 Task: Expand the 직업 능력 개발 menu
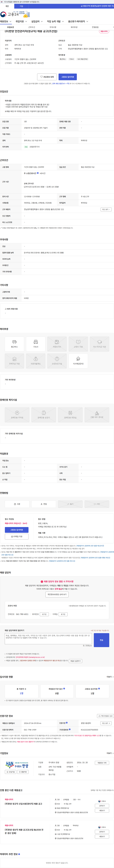pyautogui.click(x=55, y=22)
